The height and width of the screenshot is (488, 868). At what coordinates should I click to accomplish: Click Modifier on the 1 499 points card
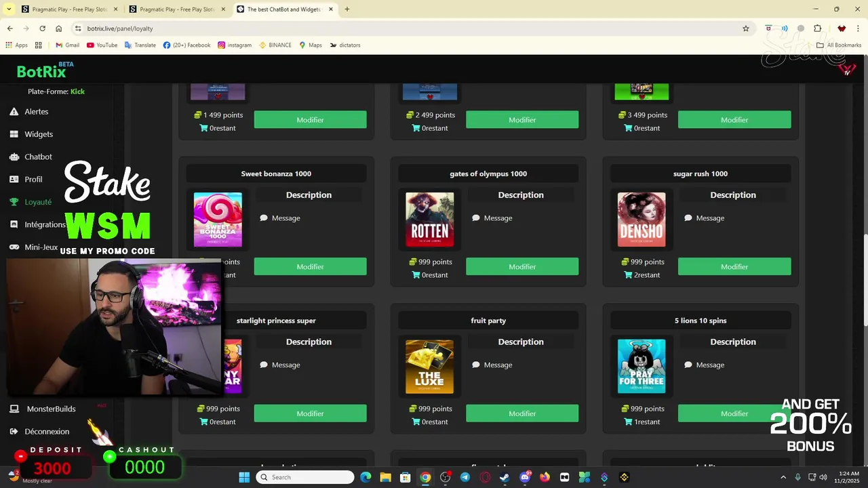click(x=310, y=119)
